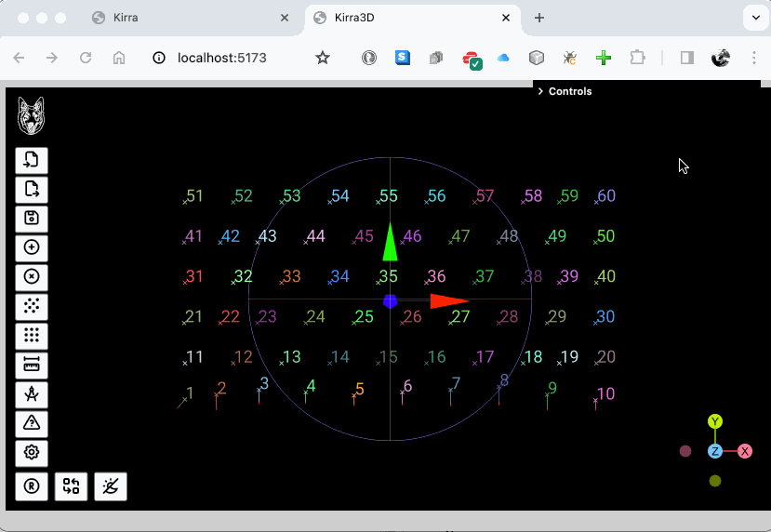The width and height of the screenshot is (771, 532).
Task: Select hole label 29
Action: pos(557,316)
